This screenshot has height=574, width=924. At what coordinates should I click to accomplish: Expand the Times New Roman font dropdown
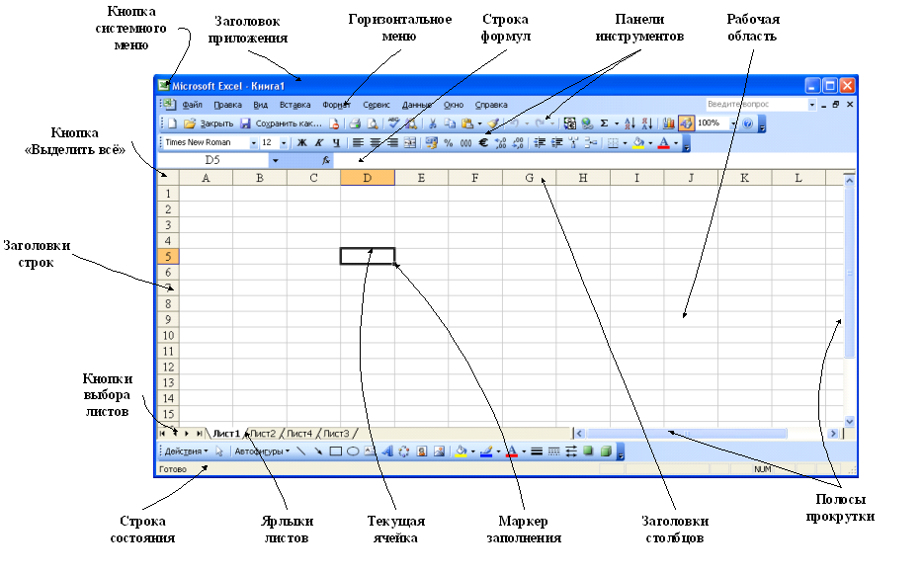tap(253, 143)
